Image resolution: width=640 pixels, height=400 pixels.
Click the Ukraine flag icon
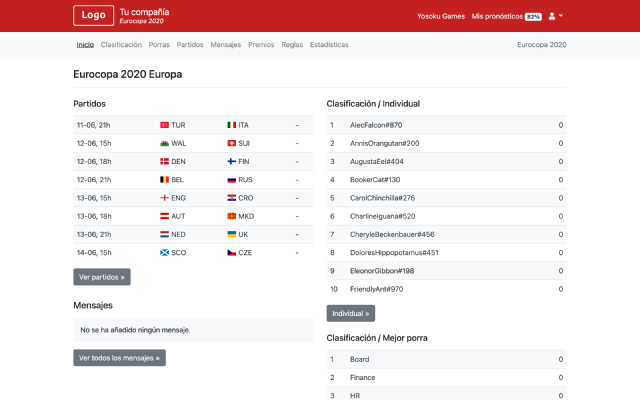(231, 234)
